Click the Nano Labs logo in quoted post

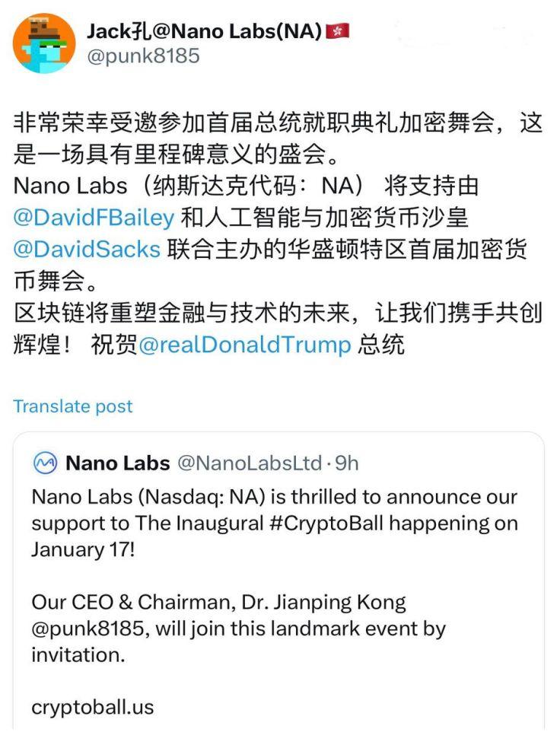[45, 463]
